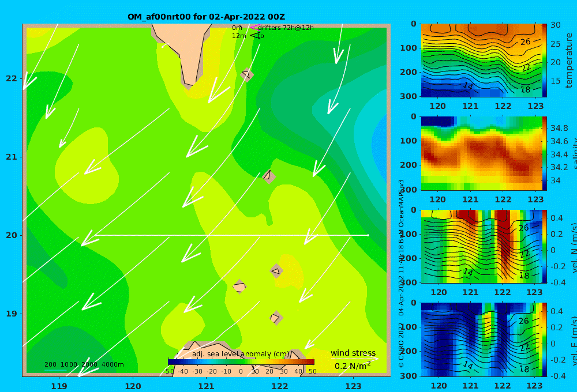Click the vel. E (m/s) colorbar

click(x=544, y=340)
